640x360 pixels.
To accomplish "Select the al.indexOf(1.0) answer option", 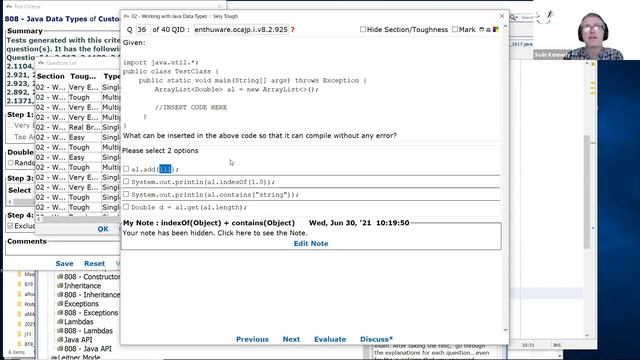I will coord(126,181).
